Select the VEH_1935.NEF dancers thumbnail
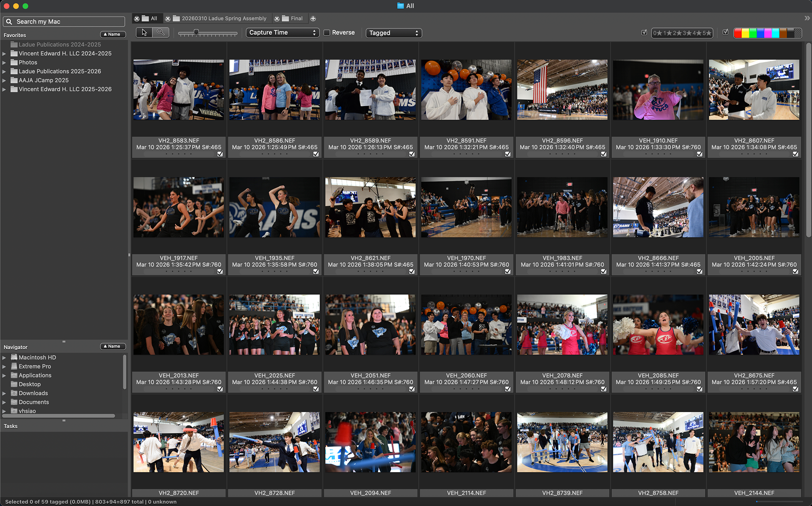The width and height of the screenshot is (812, 506). click(274, 207)
